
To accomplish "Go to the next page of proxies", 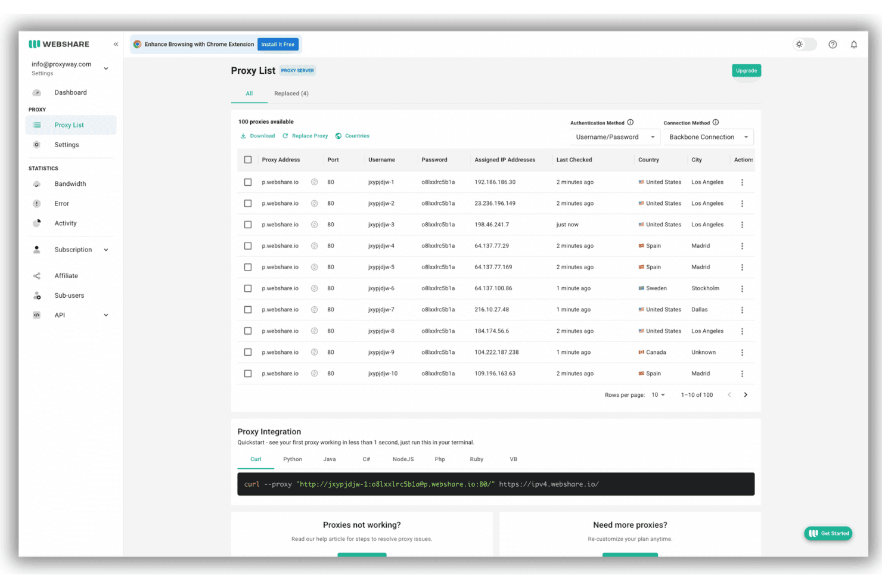I will tap(746, 395).
